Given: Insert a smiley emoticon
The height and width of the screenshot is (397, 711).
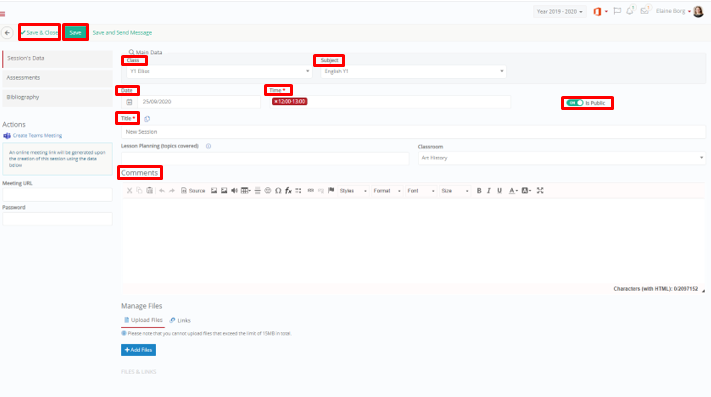Looking at the screenshot, I should (x=268, y=191).
